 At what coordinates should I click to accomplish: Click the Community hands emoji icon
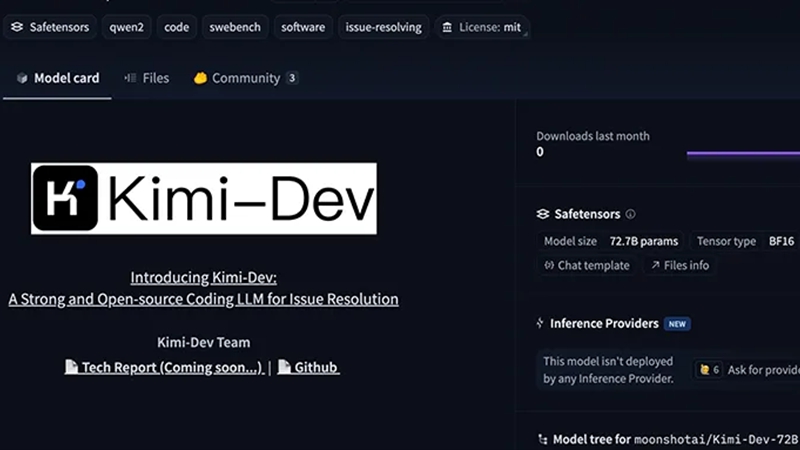click(x=201, y=78)
